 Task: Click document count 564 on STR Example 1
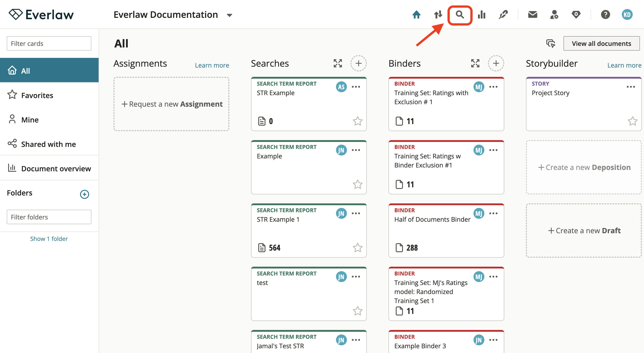pyautogui.click(x=275, y=248)
